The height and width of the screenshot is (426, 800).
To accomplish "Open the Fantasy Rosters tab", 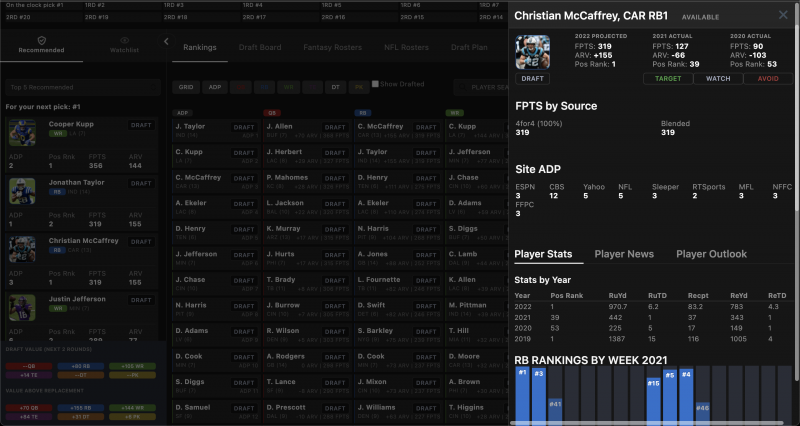I will click(332, 47).
